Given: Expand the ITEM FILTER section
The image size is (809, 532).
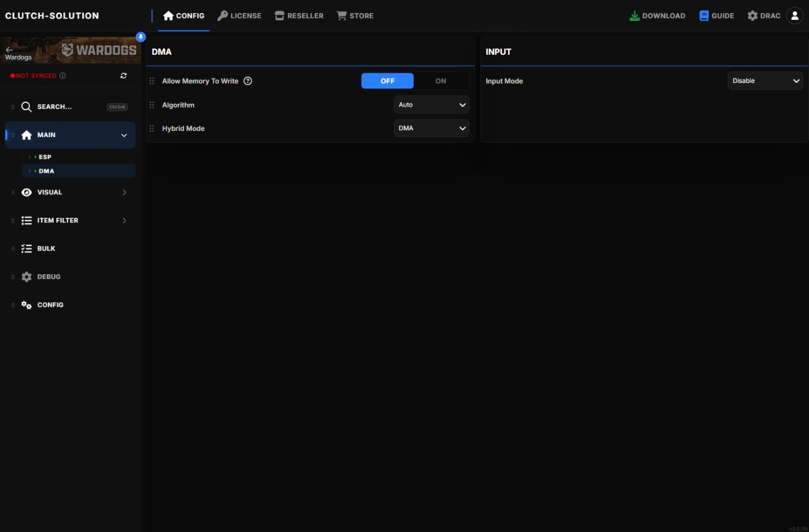Looking at the screenshot, I should pos(70,221).
